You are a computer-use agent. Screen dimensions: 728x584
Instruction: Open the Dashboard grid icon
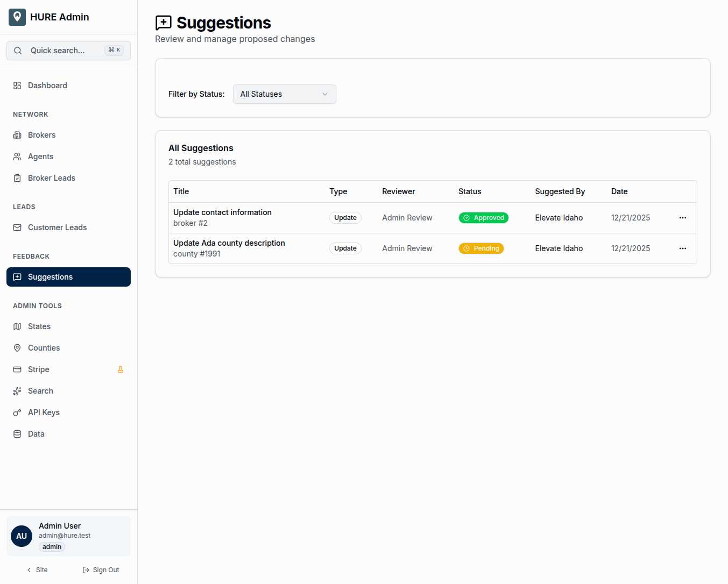coord(17,86)
